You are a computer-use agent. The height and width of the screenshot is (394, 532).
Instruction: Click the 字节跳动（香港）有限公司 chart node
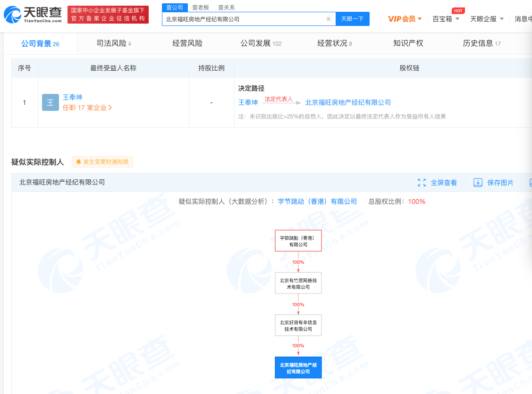click(298, 241)
